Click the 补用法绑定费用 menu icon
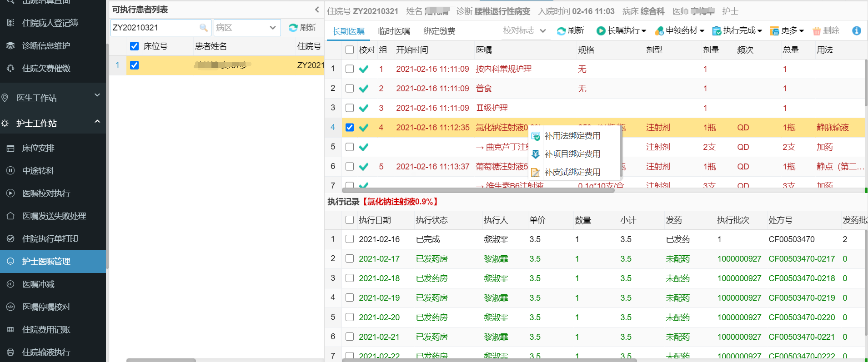This screenshot has width=868, height=362. (536, 136)
